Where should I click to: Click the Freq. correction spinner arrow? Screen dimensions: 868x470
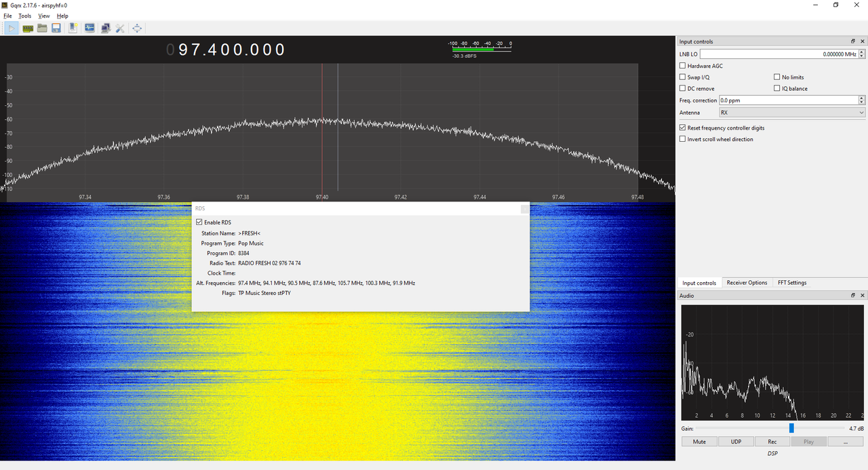tap(862, 100)
